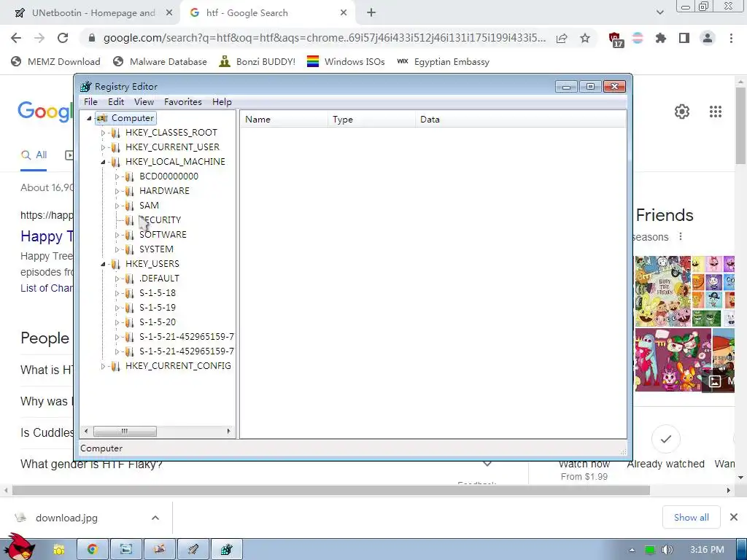
Task: Select the HKEY_CURRENT_CONFIG folder icon
Action: click(115, 367)
